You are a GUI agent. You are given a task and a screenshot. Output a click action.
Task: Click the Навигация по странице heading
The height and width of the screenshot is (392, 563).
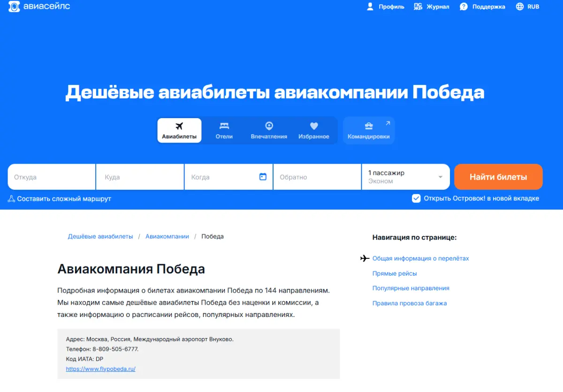pyautogui.click(x=415, y=238)
